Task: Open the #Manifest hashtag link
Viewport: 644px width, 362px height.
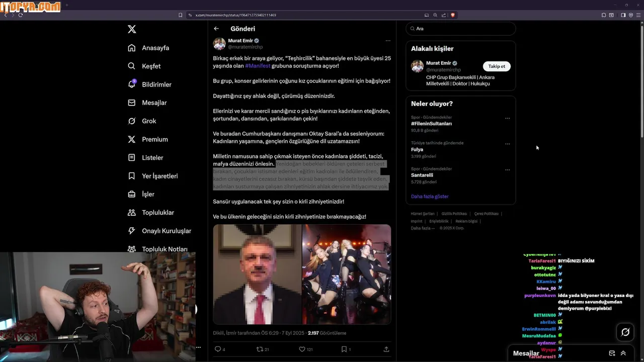Action: point(258,66)
